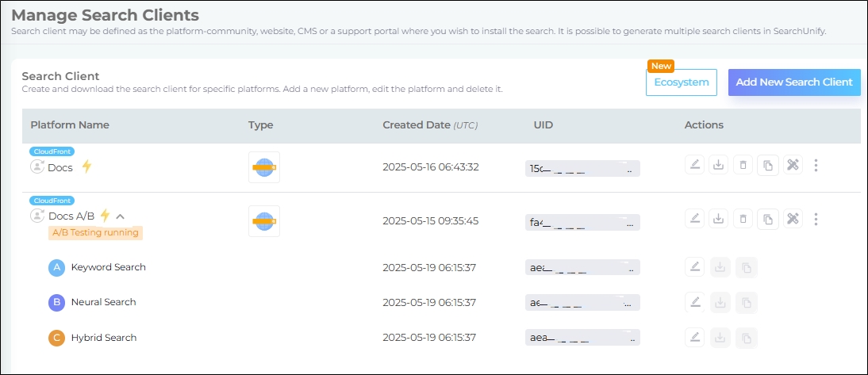Edit the Keyword Search variant

pyautogui.click(x=695, y=267)
